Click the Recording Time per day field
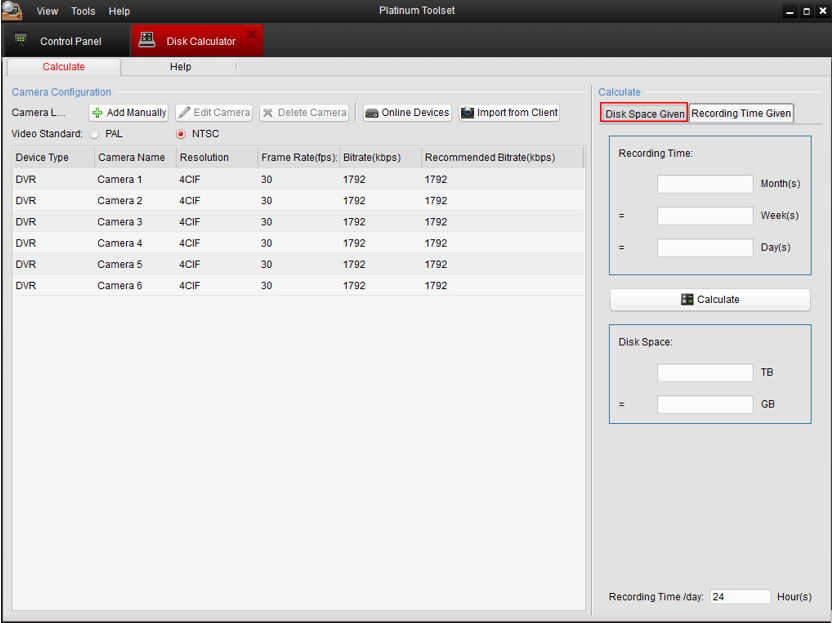This screenshot has height=623, width=834. (740, 597)
